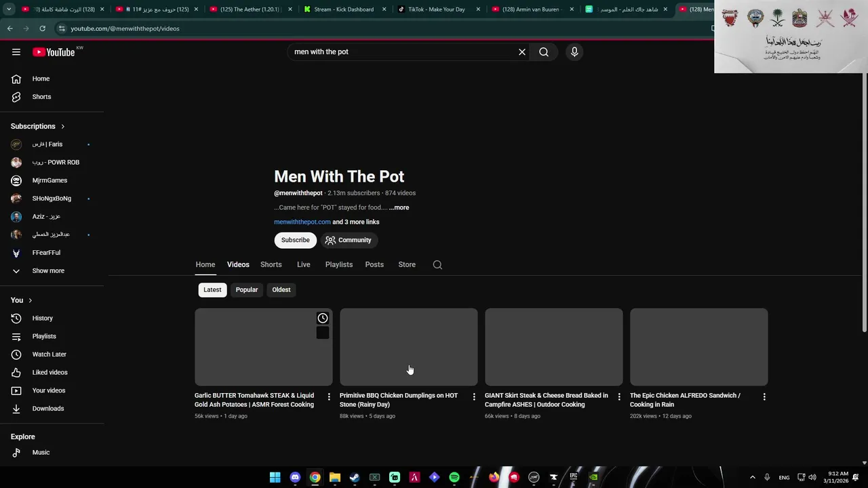
Task: Switch to channel Home tab
Action: click(205, 264)
